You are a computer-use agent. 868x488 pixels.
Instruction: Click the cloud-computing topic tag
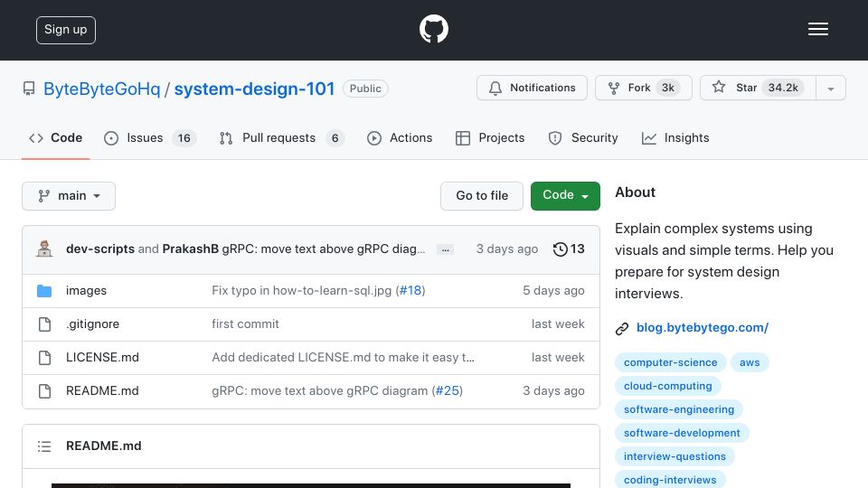pos(667,386)
